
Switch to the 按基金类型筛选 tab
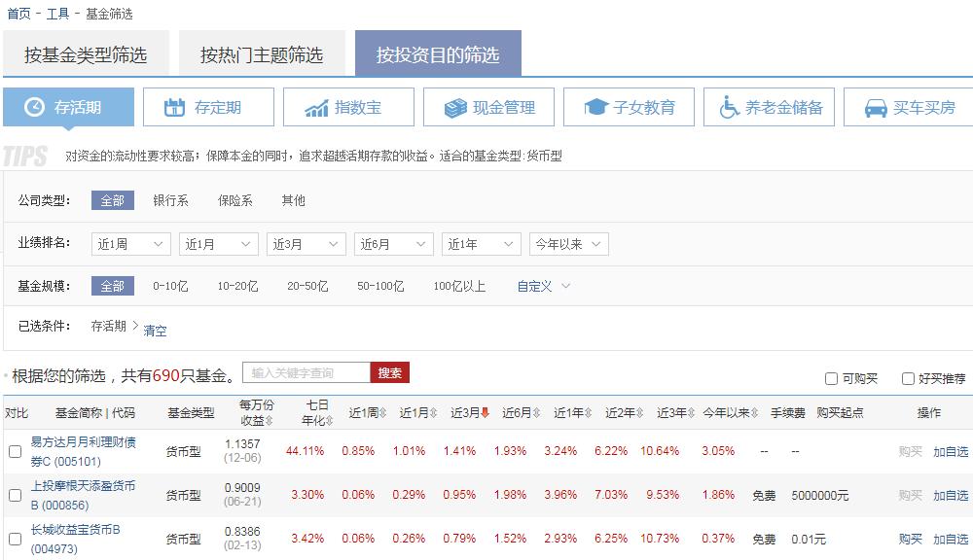tap(88, 53)
